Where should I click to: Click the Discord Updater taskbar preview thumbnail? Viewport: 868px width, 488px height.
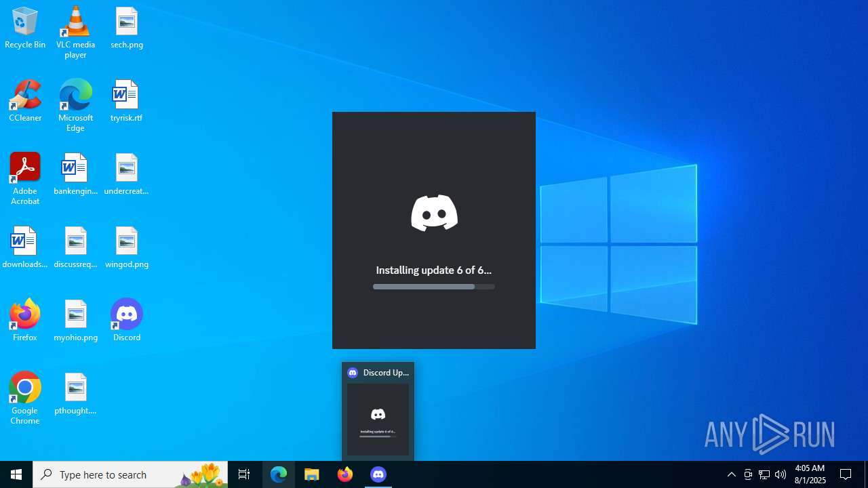click(378, 420)
